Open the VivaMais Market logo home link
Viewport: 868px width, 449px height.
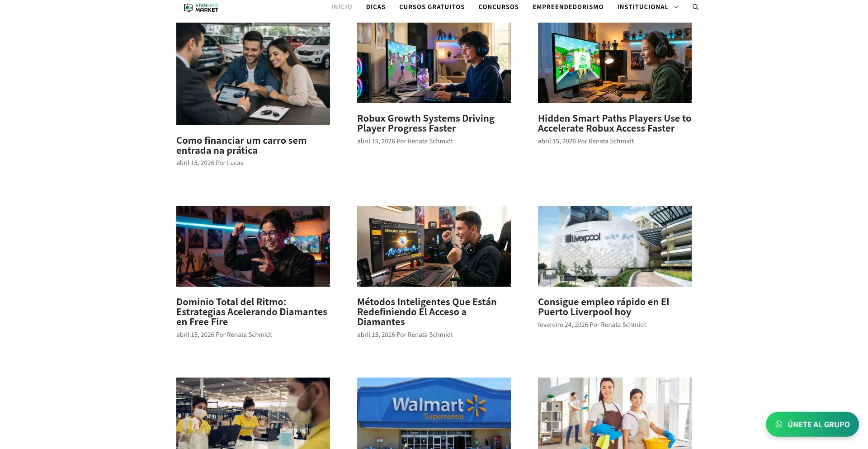pyautogui.click(x=201, y=7)
